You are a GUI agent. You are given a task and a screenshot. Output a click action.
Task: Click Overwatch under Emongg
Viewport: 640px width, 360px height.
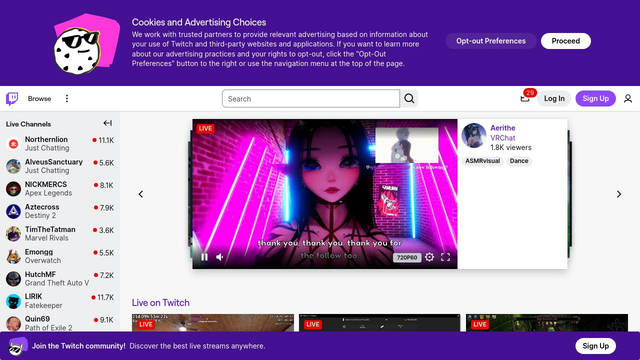click(43, 260)
